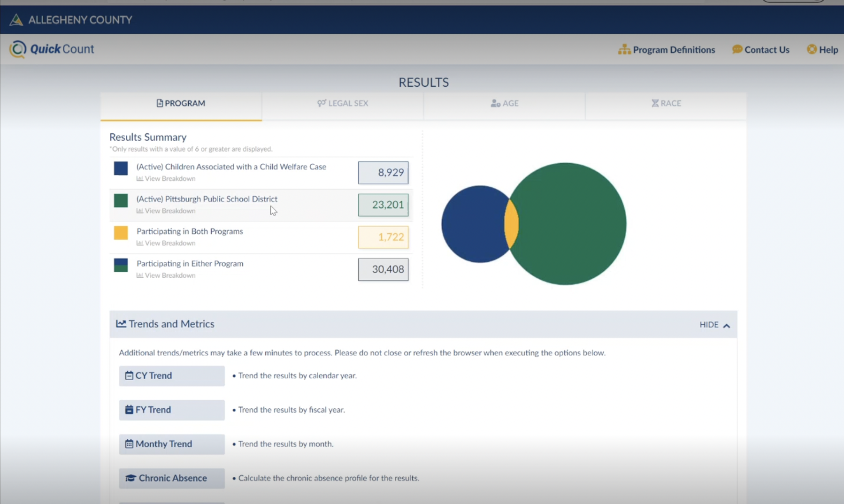Click '(Active) Pittsburgh Public School District' label
The height and width of the screenshot is (504, 844).
207,199
